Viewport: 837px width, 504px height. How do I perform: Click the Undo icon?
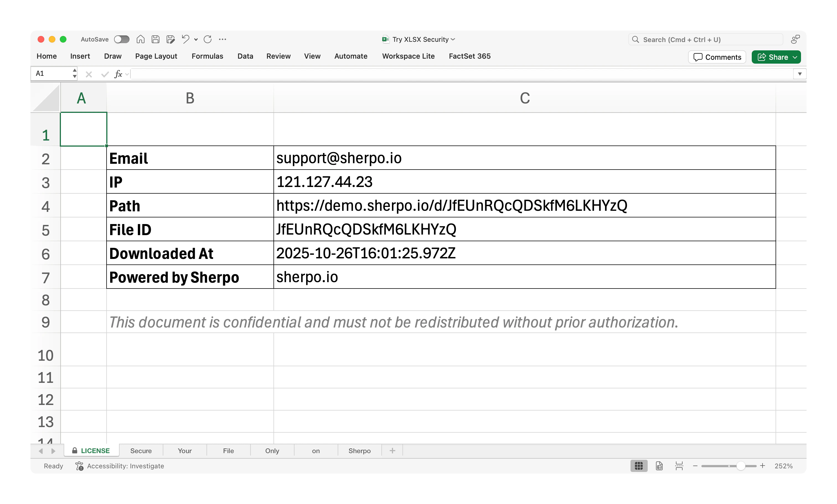tap(185, 39)
